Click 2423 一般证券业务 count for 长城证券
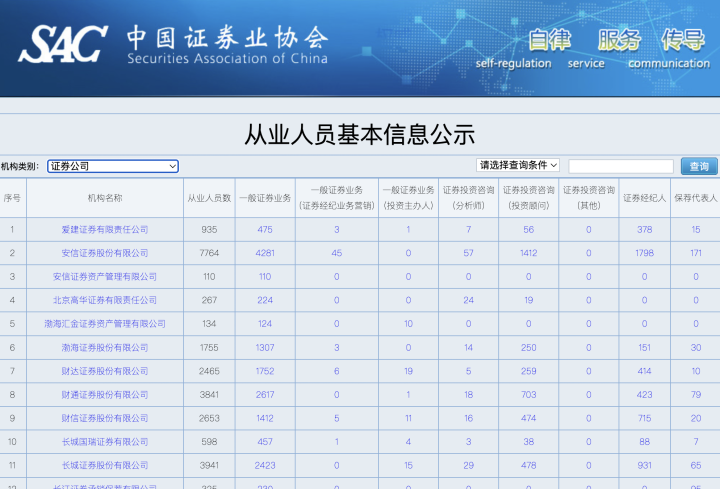 [265, 466]
